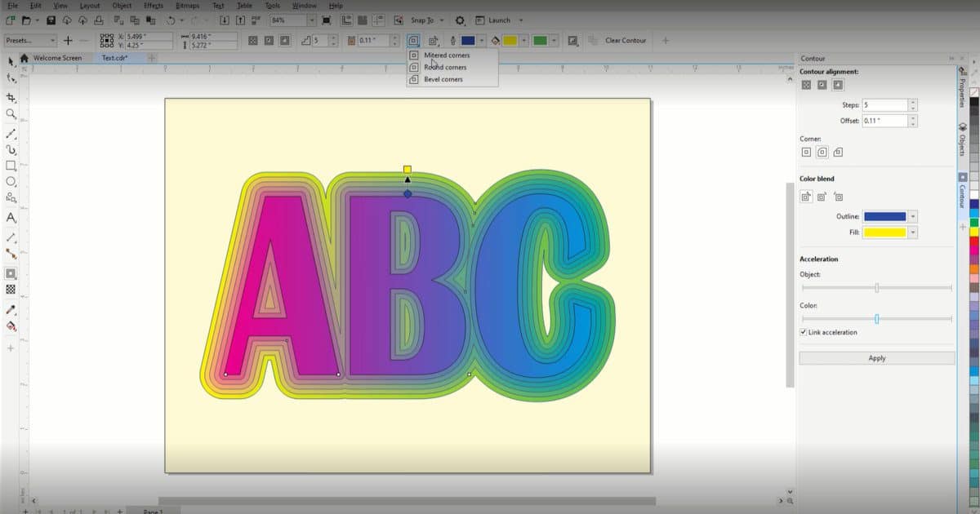Click the Undo arrow in the toolbar

click(x=170, y=20)
